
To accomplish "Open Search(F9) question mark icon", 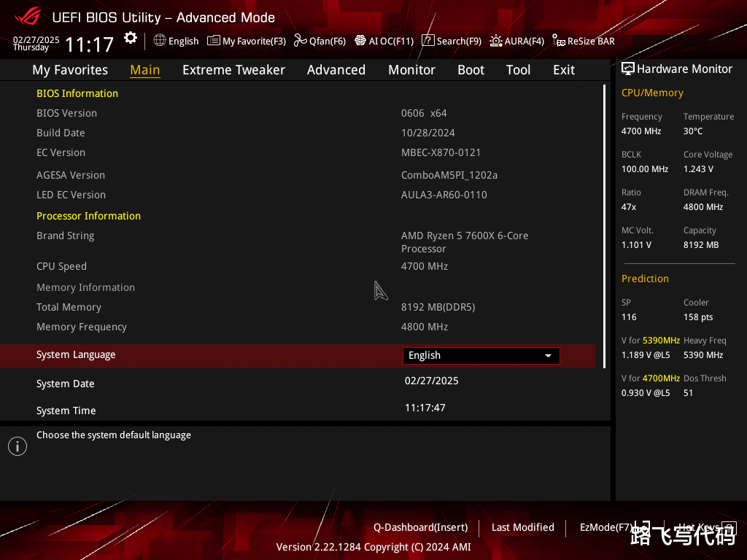I will (x=427, y=41).
